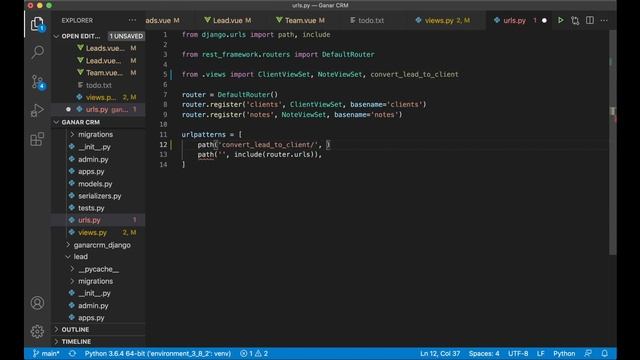Open the Accounts icon in activity bar
640x360 pixels.
tap(37, 303)
